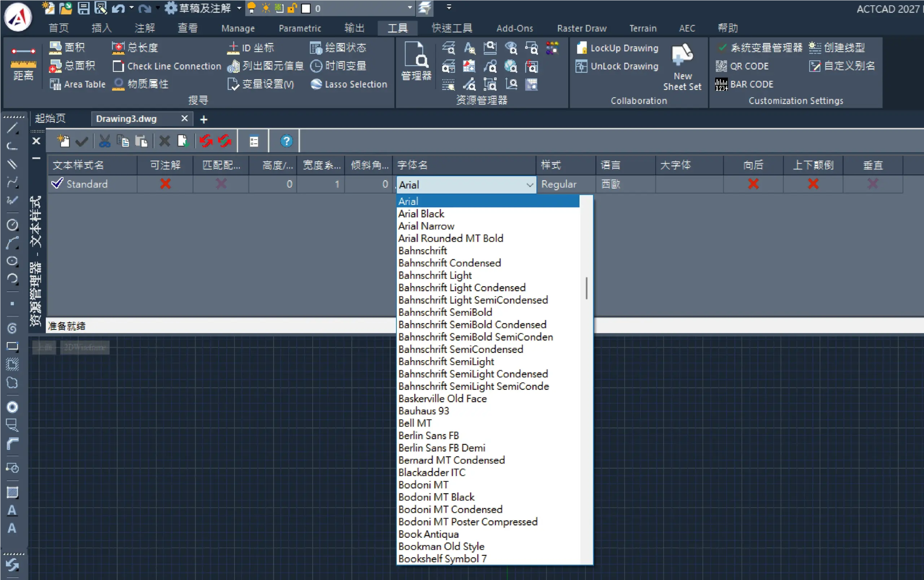Image resolution: width=924 pixels, height=580 pixels.
Task: Toggle 上下颠倒 upside down for Standard
Action: (813, 184)
